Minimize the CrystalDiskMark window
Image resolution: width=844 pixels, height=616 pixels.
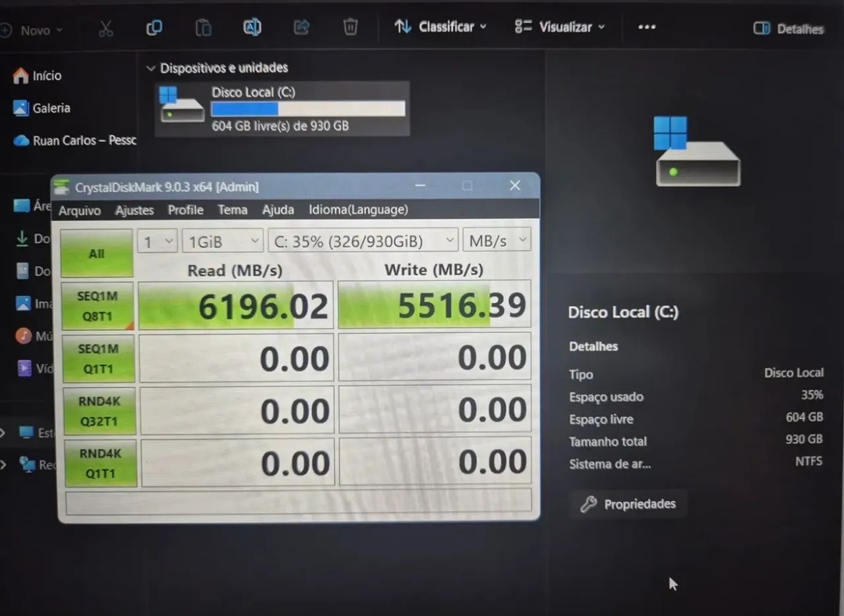click(x=420, y=187)
